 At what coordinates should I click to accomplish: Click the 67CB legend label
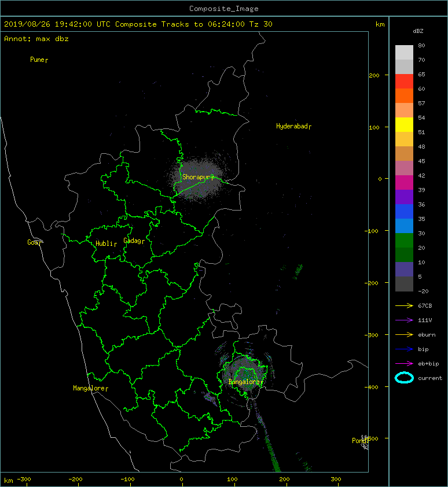(x=425, y=305)
